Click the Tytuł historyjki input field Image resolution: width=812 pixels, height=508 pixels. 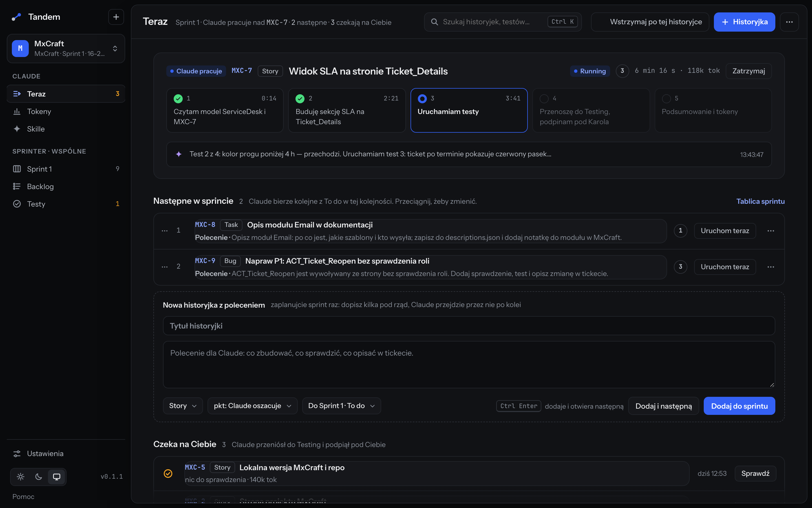(x=469, y=326)
